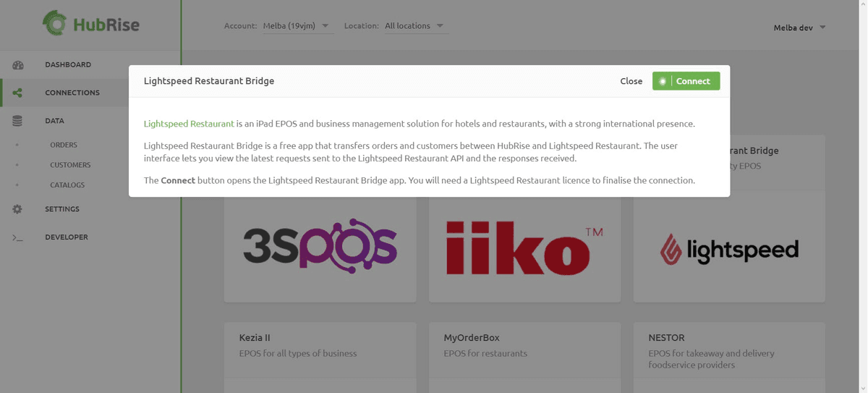Select Catalogs in the sidebar
Image resolution: width=868 pixels, height=393 pixels.
(67, 185)
